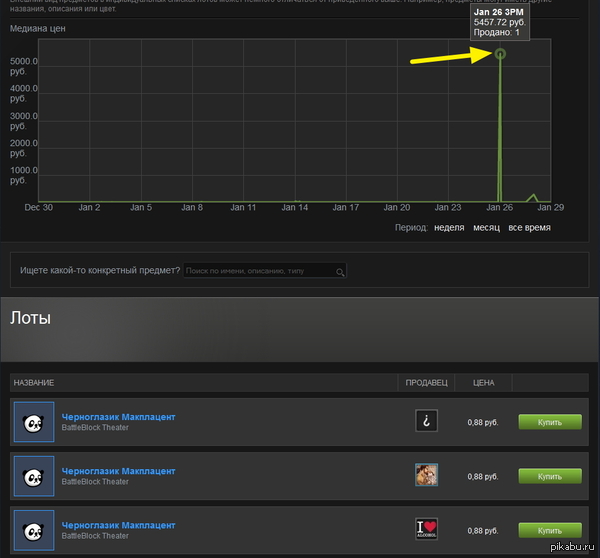Click 0,88 руб. price in second lot
This screenshot has width=600, height=558.
click(x=483, y=477)
